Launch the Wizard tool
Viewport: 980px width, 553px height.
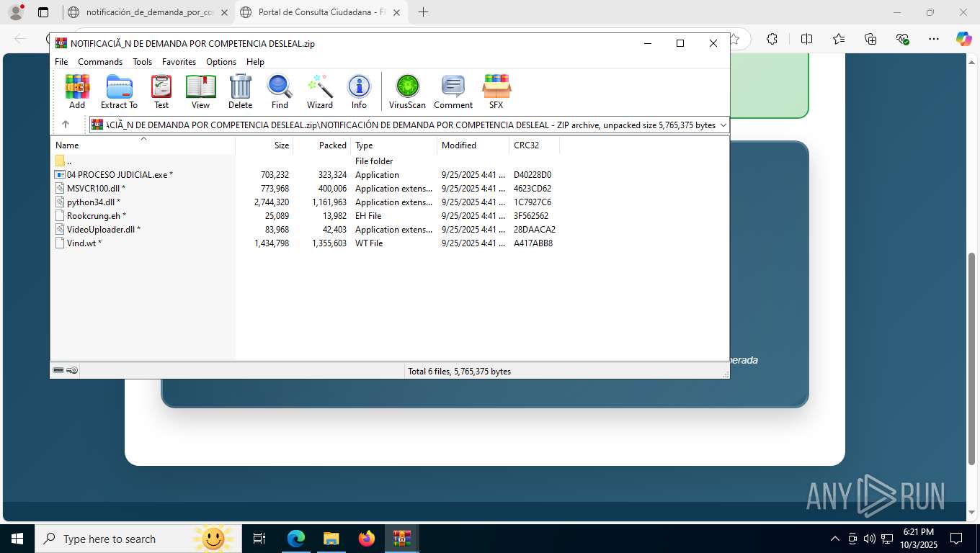[320, 92]
